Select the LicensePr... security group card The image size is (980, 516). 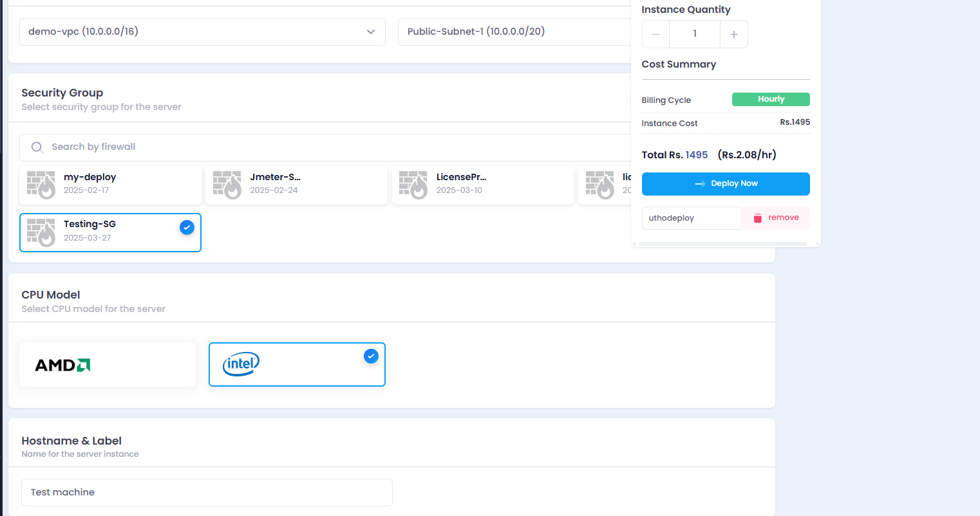[483, 185]
